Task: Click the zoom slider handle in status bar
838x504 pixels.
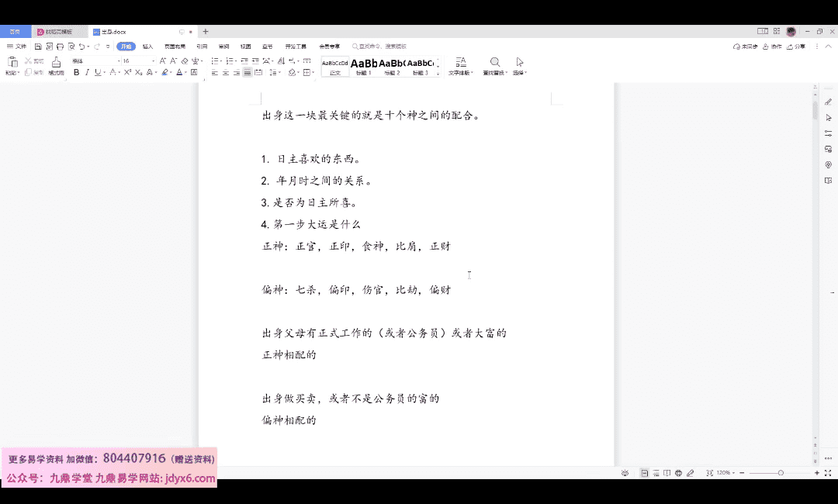Action: point(781,473)
